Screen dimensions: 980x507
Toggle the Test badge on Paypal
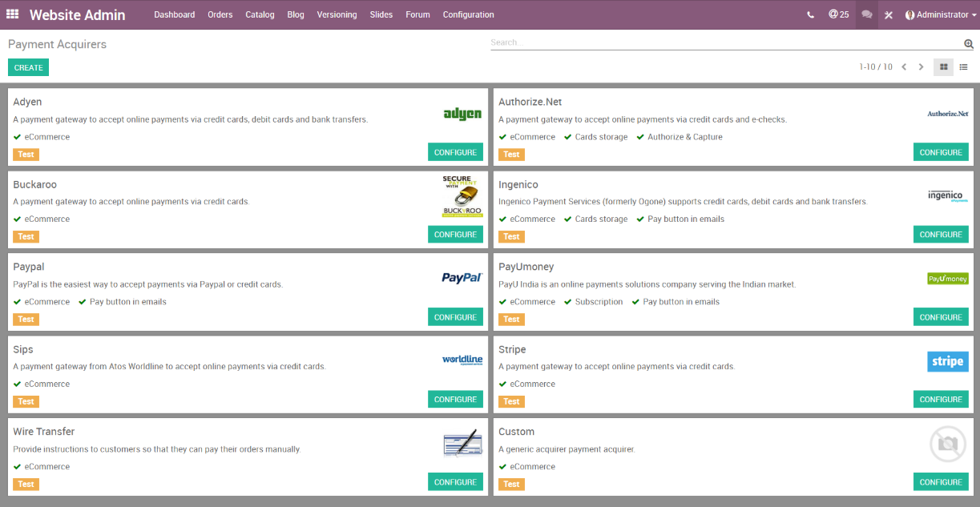tap(26, 319)
